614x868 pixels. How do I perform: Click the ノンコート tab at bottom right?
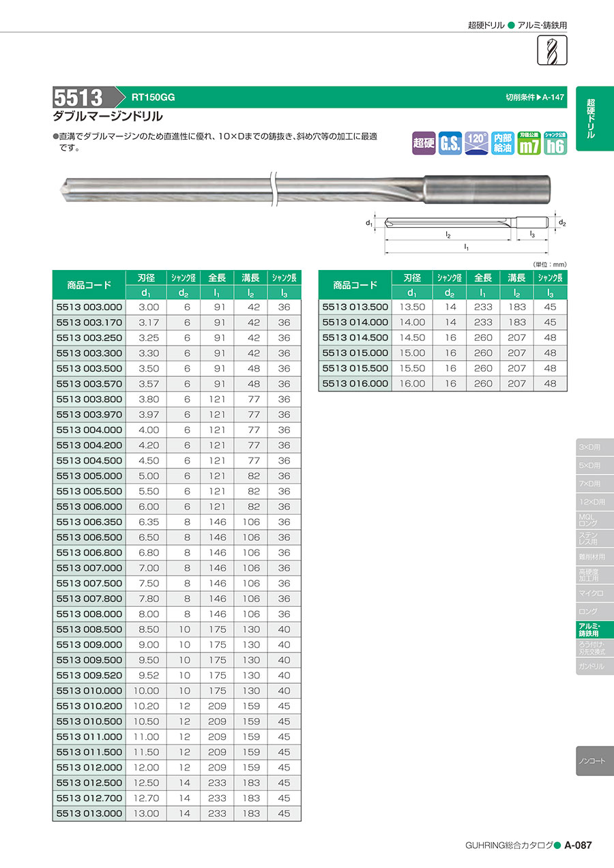coord(592,760)
